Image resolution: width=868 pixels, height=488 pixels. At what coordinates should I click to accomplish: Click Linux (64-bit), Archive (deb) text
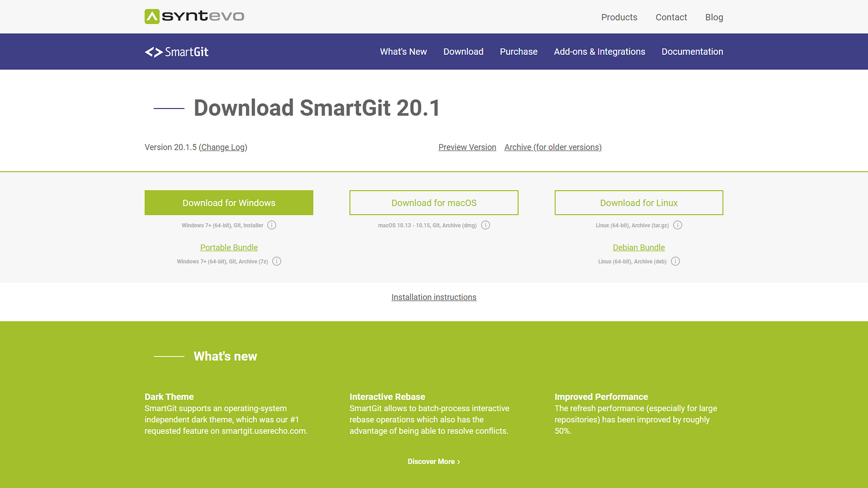click(x=632, y=261)
